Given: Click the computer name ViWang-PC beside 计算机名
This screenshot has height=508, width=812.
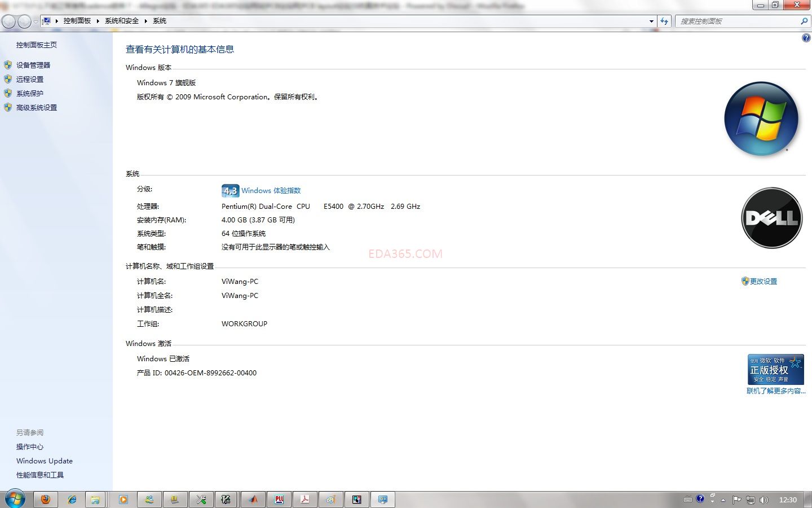Looking at the screenshot, I should click(240, 282).
